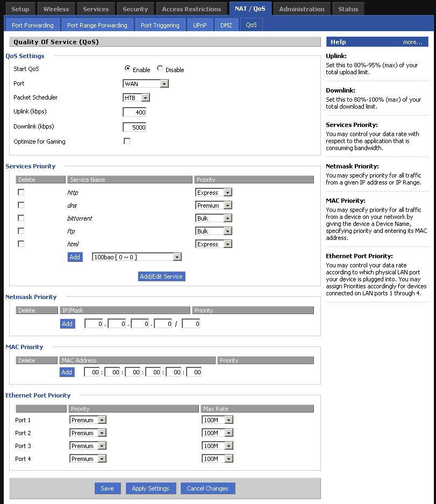This screenshot has height=504, width=436.
Task: Change ftp priority dropdown
Action: coord(213,231)
